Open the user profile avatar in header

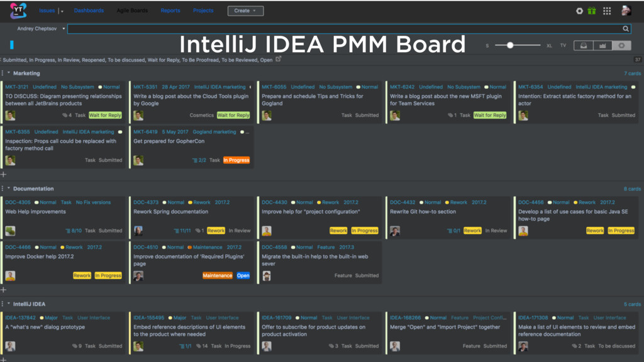click(626, 11)
